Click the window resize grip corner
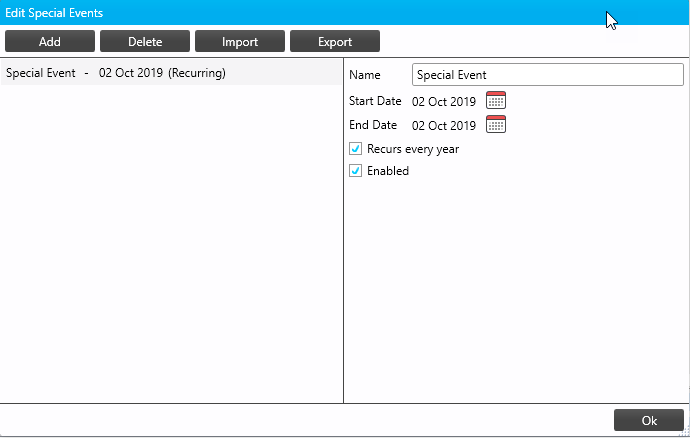The image size is (690, 438). tap(685, 433)
